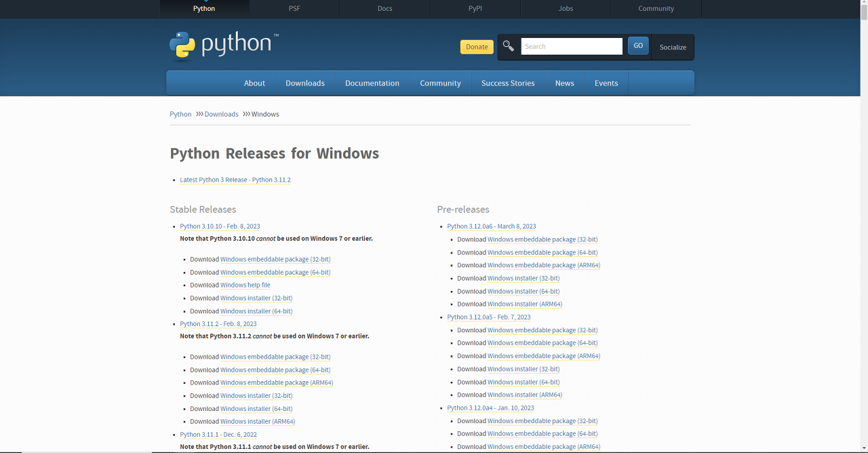Click the magnifying glass search icon
868x453 pixels.
pyautogui.click(x=508, y=46)
